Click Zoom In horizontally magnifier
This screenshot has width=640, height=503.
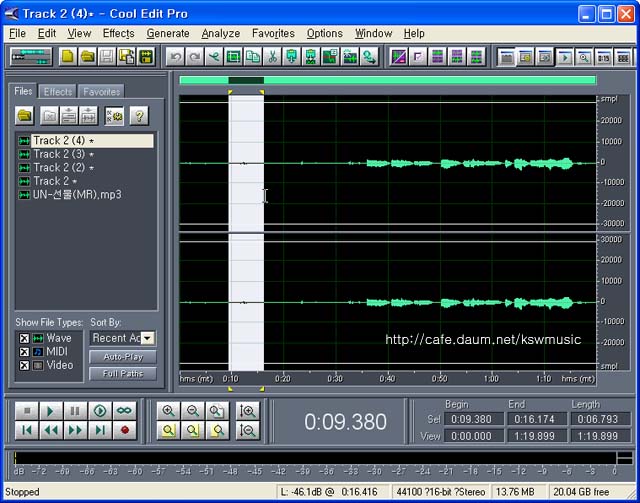pos(168,411)
